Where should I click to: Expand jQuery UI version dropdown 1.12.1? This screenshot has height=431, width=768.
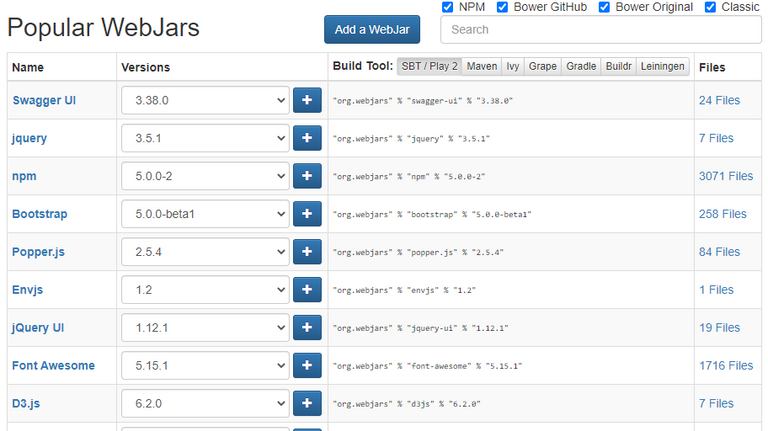click(x=205, y=328)
